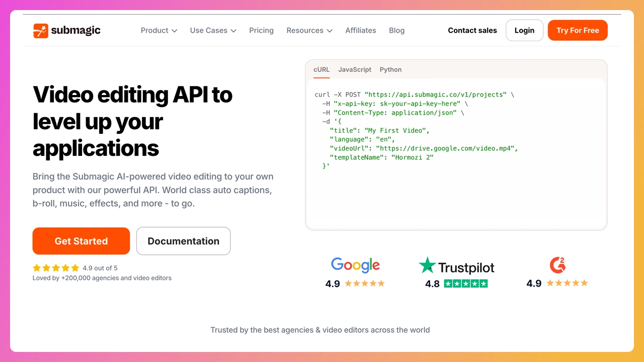Click the Product chevron arrow
This screenshot has width=644, height=362.
175,31
